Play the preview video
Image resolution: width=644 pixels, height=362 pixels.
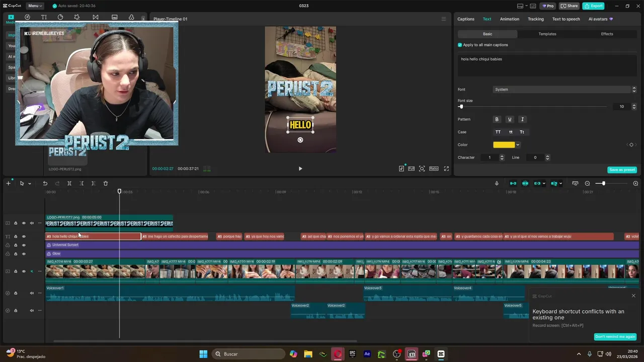coord(300,169)
